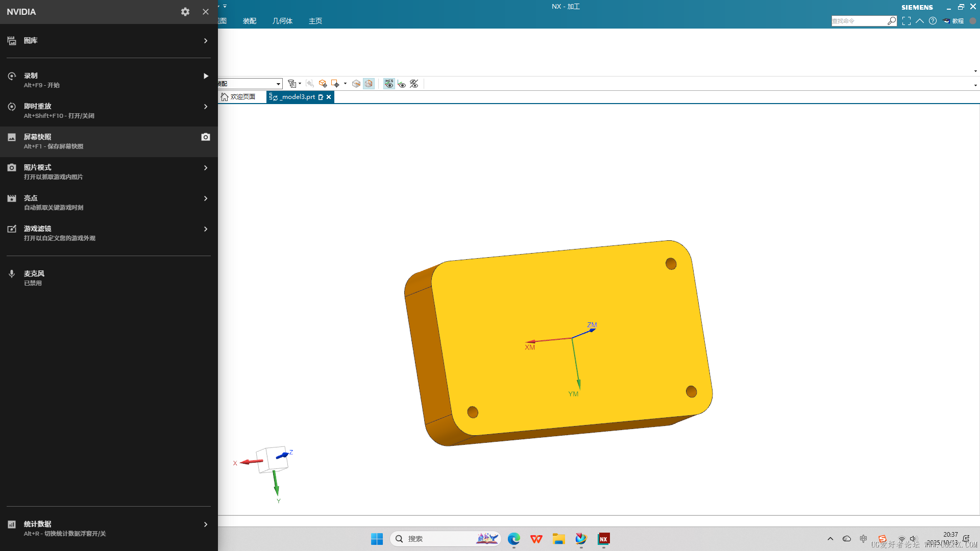
Task: Take screenshot with the 屏幕快照 camera icon
Action: click(x=206, y=137)
